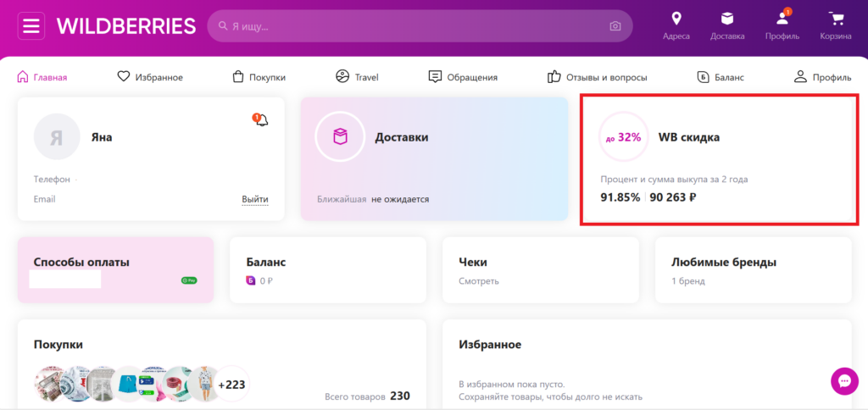Click the Выйти logout link
Image resolution: width=868 pixels, height=410 pixels.
tap(255, 199)
